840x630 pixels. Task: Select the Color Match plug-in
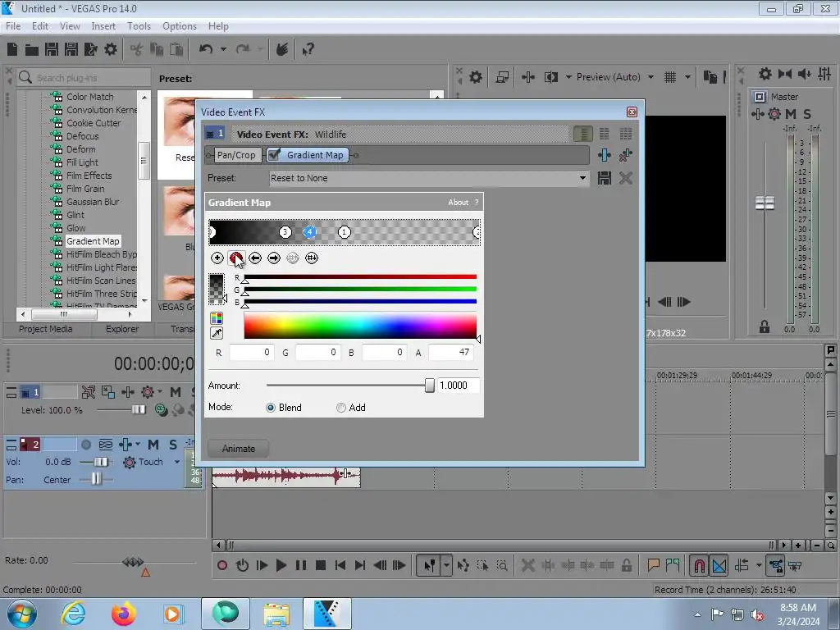click(x=90, y=97)
